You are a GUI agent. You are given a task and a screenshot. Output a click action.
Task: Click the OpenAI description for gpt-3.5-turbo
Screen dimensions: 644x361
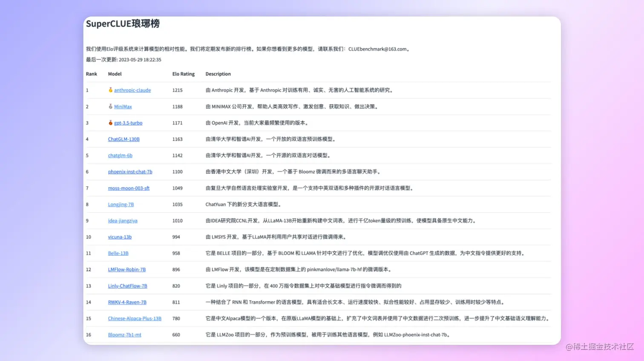tap(257, 123)
